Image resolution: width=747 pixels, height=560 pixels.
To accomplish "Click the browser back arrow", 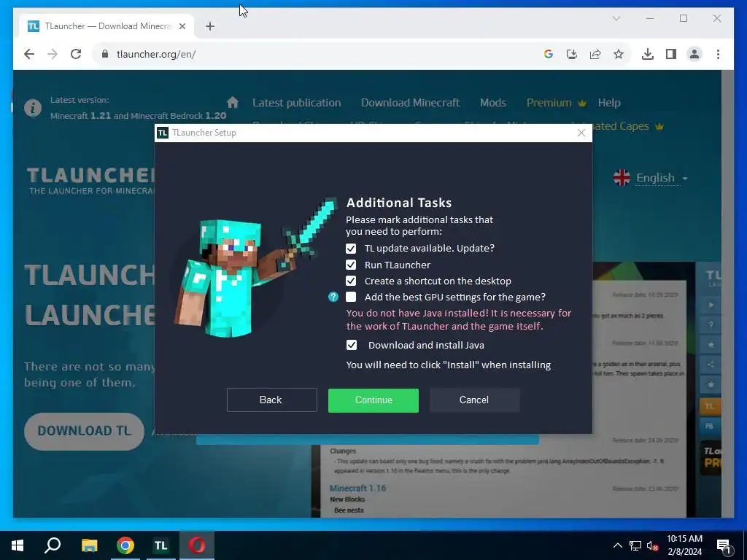I will click(29, 54).
